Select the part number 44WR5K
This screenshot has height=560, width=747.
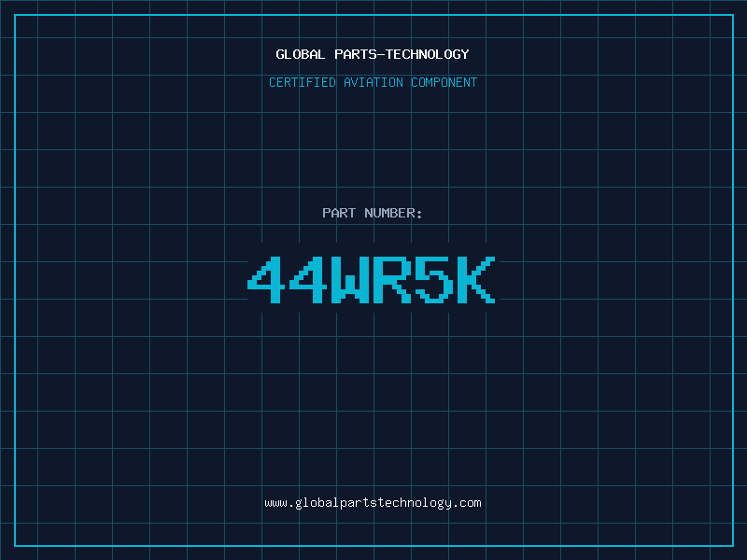click(x=372, y=279)
